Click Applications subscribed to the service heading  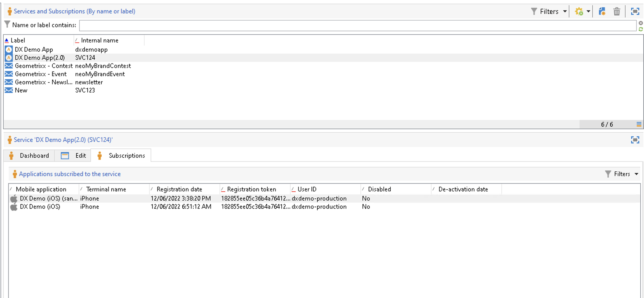70,174
